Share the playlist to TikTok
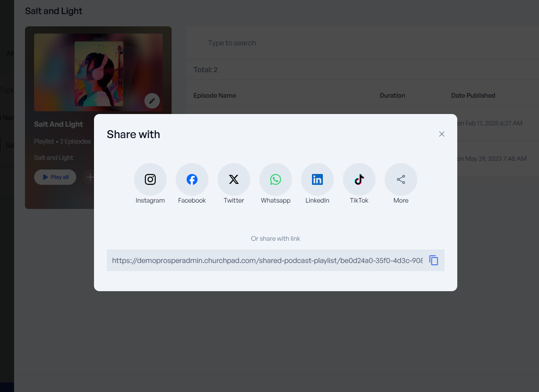This screenshot has width=539, height=392. click(x=359, y=179)
